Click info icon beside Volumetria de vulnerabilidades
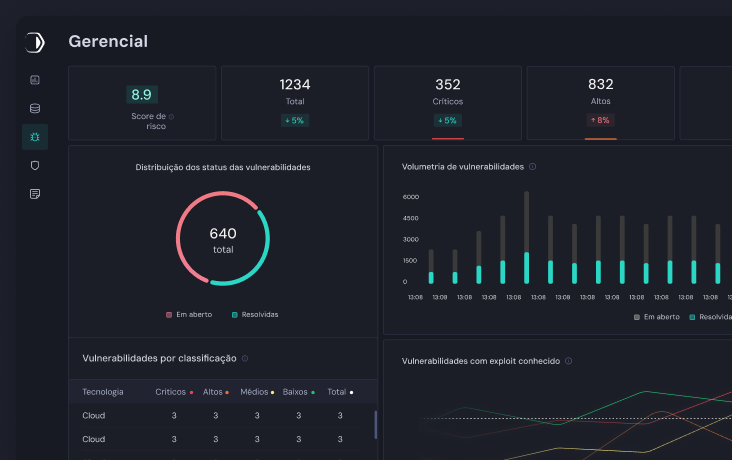Image resolution: width=732 pixels, height=460 pixels. pos(532,167)
